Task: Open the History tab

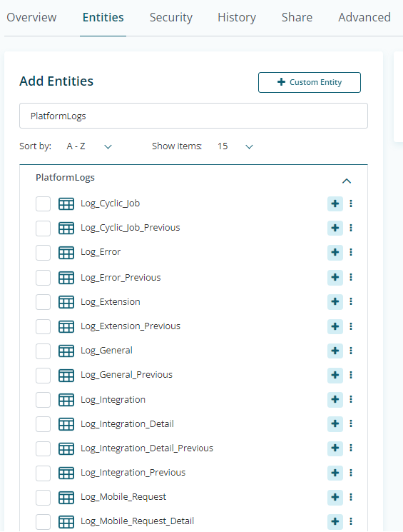Action: coord(237,17)
